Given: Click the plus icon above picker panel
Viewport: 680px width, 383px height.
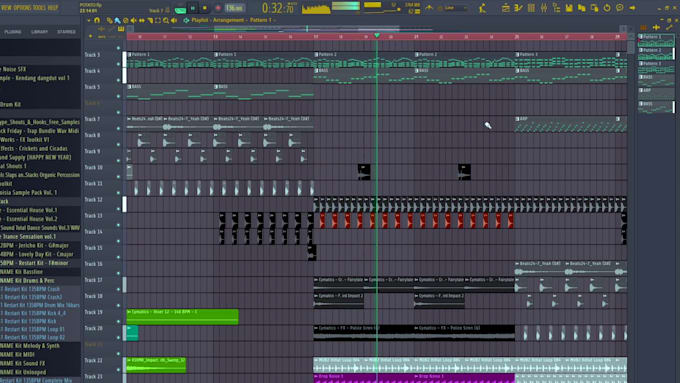Looking at the screenshot, I should point(656,28).
